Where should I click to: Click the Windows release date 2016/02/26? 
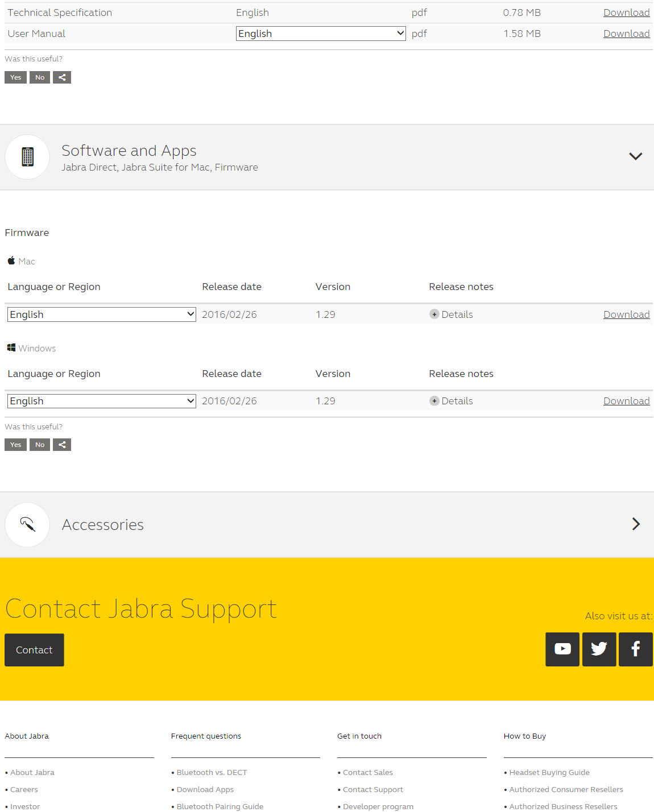tap(229, 401)
